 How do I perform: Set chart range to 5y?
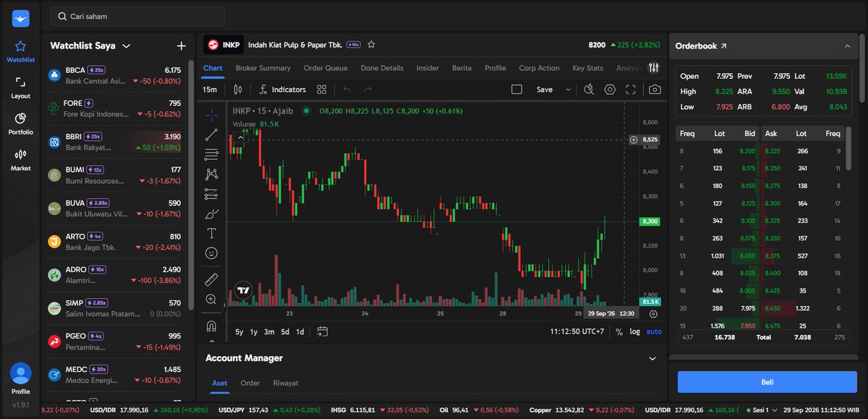[x=239, y=331]
